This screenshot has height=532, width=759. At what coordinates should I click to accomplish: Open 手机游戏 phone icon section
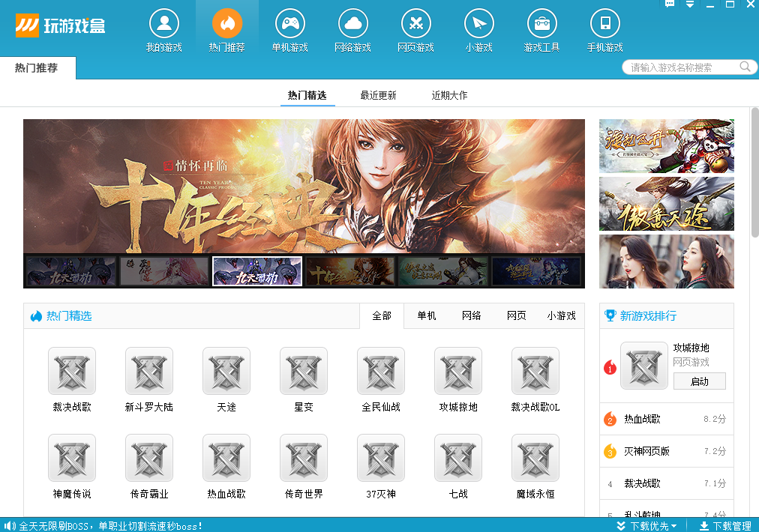point(604,30)
